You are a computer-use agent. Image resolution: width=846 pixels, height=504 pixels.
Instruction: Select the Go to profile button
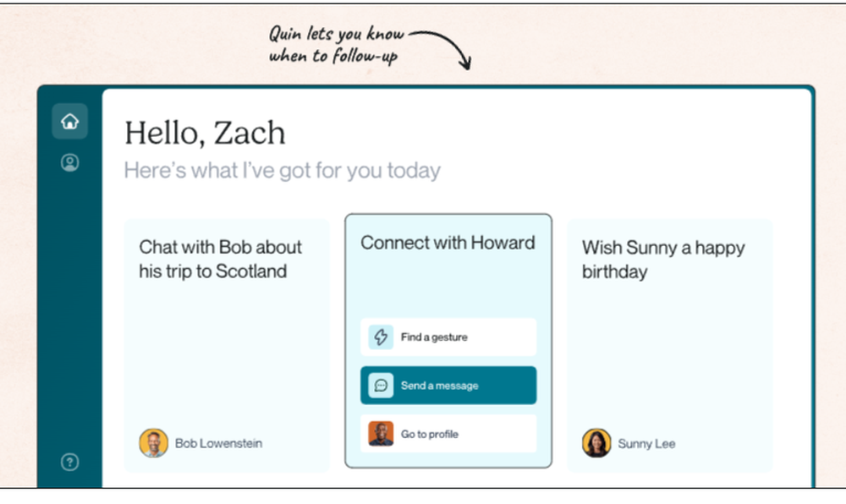(448, 434)
